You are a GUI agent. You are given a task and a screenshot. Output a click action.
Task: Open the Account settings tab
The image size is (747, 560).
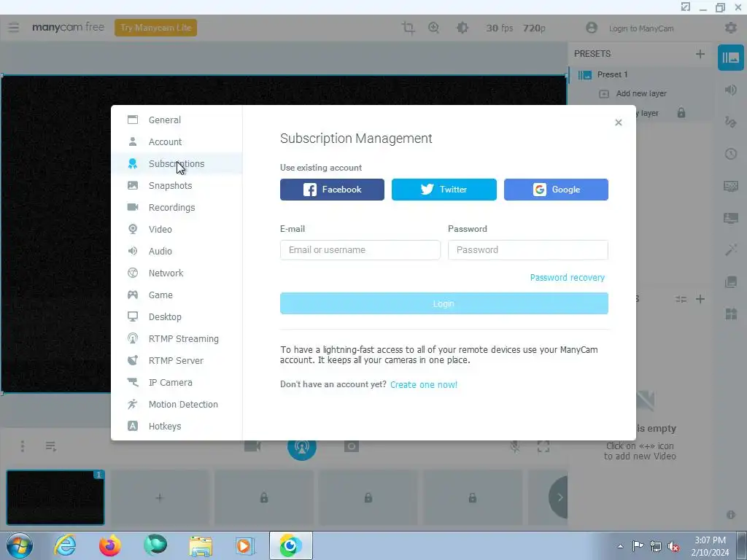(x=177, y=142)
